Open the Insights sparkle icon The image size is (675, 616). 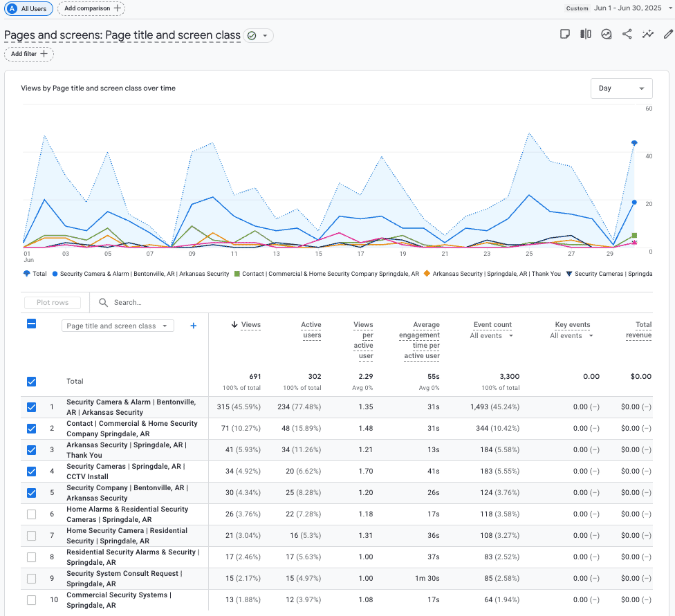648,34
